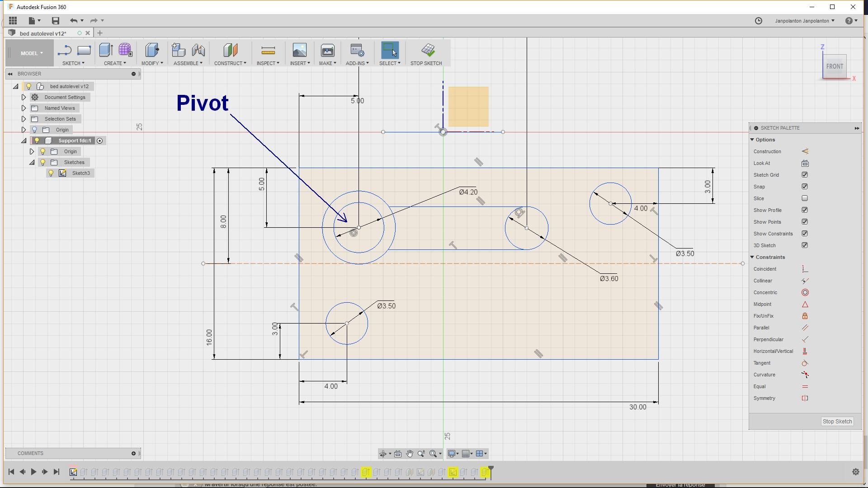This screenshot has width=868, height=488.
Task: Expand the Document Settings tree node
Action: point(24,97)
